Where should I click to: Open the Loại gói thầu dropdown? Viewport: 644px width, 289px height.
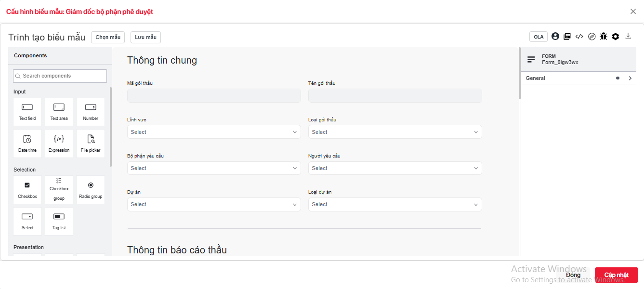pyautogui.click(x=395, y=132)
